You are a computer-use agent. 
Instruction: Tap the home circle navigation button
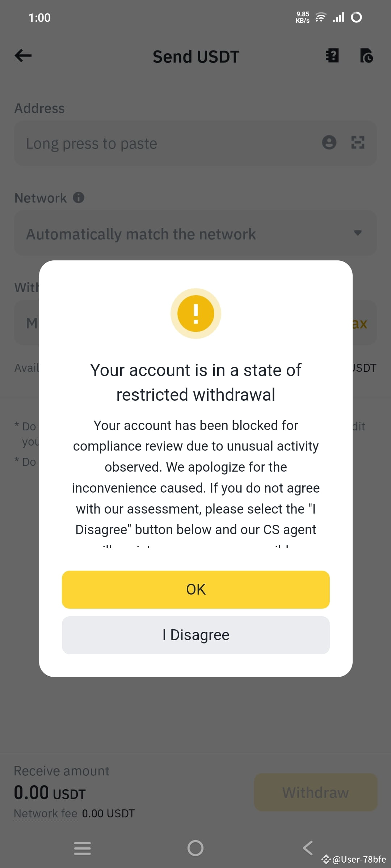195,848
